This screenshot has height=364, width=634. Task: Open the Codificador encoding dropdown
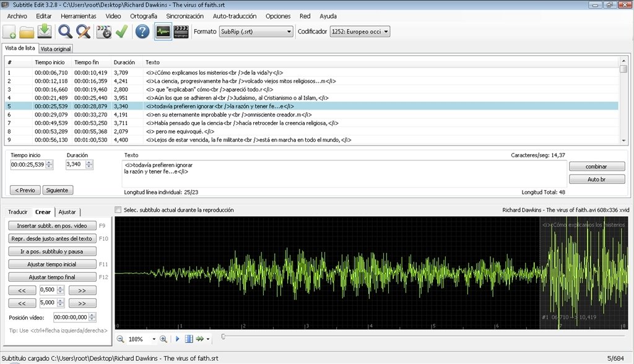(360, 32)
